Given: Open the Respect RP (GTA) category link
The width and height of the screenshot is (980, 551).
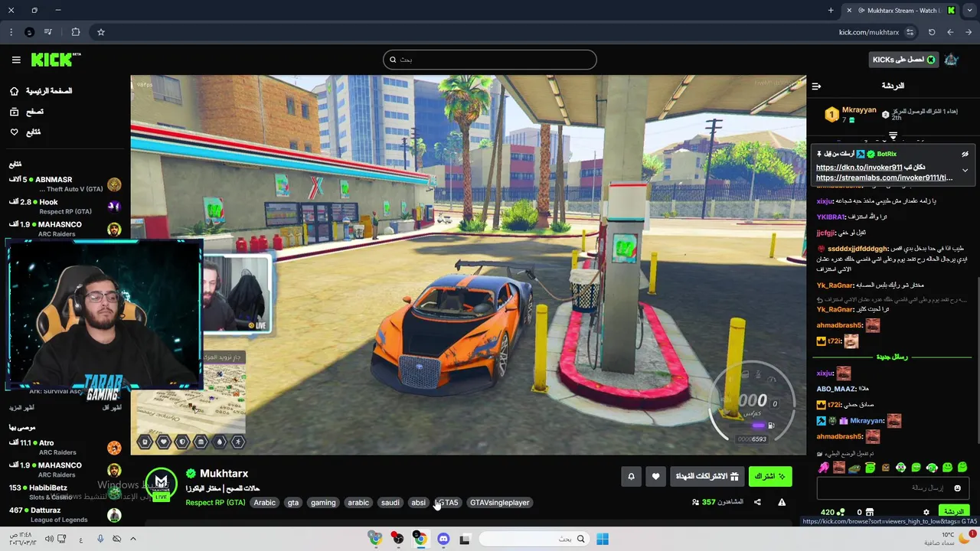Looking at the screenshot, I should [215, 503].
